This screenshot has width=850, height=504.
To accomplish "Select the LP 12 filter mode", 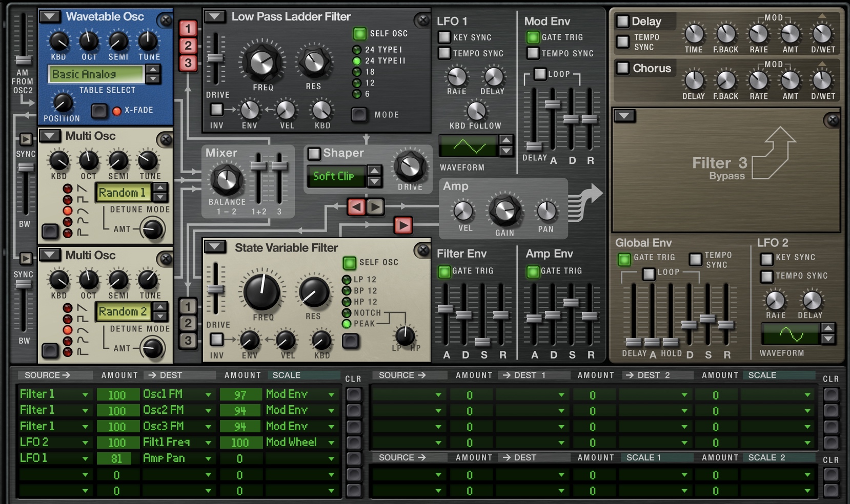I will click(347, 280).
